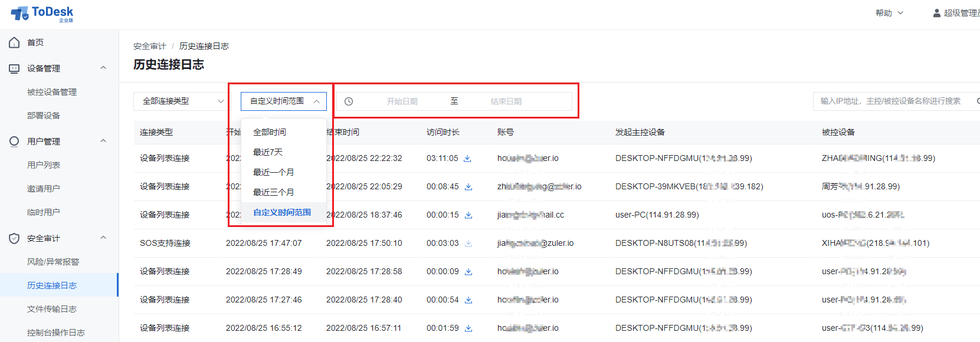Select 全部时间 option in dropdown
The width and height of the screenshot is (980, 342).
pyautogui.click(x=270, y=132)
